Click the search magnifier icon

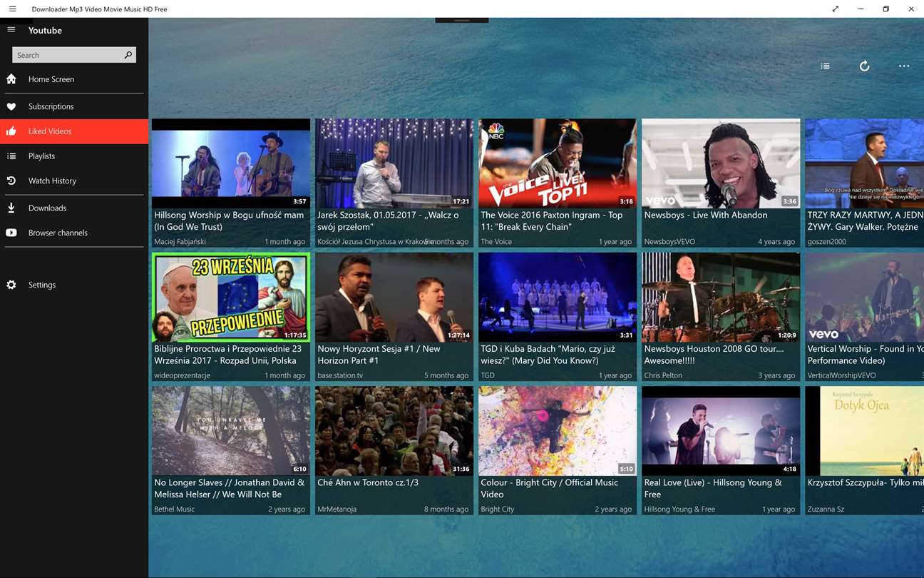(x=128, y=55)
